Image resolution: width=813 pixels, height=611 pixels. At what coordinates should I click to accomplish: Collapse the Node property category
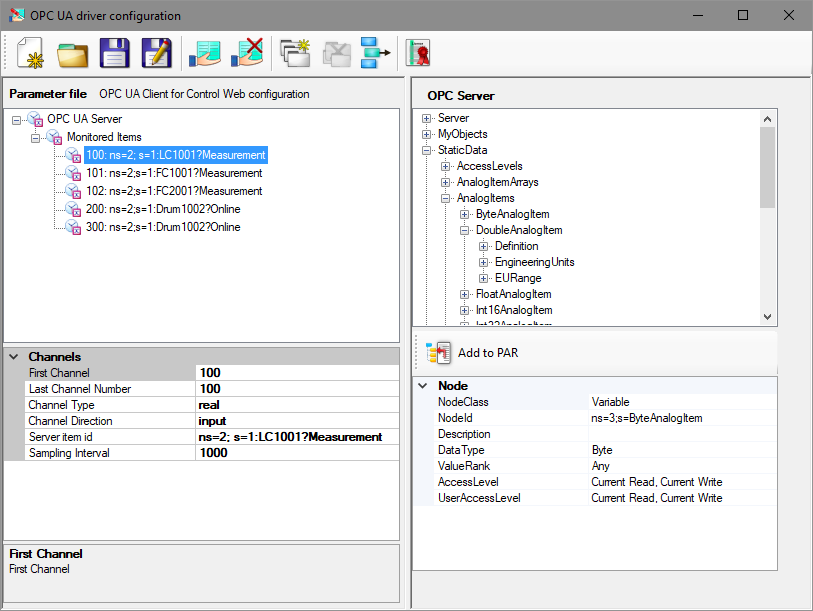423,386
